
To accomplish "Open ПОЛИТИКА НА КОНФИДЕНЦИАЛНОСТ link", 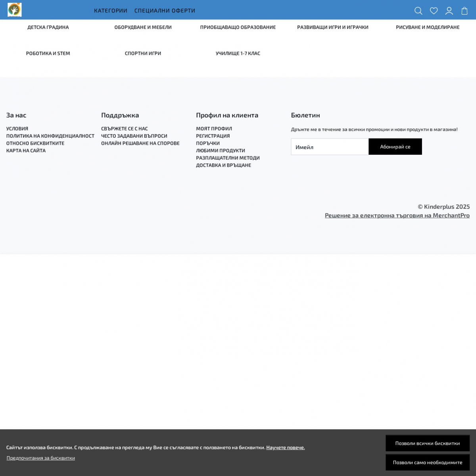I will tap(50, 136).
